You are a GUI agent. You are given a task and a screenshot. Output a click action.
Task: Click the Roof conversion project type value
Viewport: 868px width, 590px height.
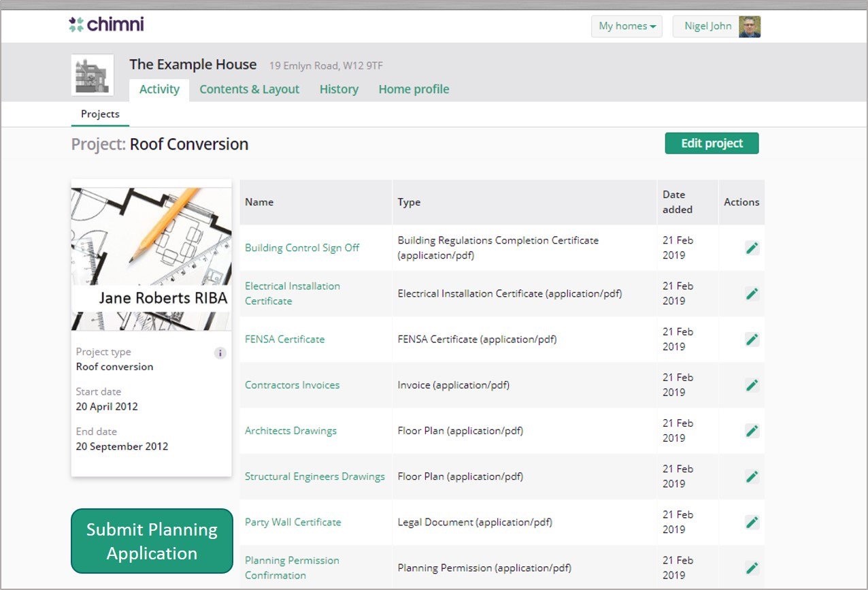(114, 367)
